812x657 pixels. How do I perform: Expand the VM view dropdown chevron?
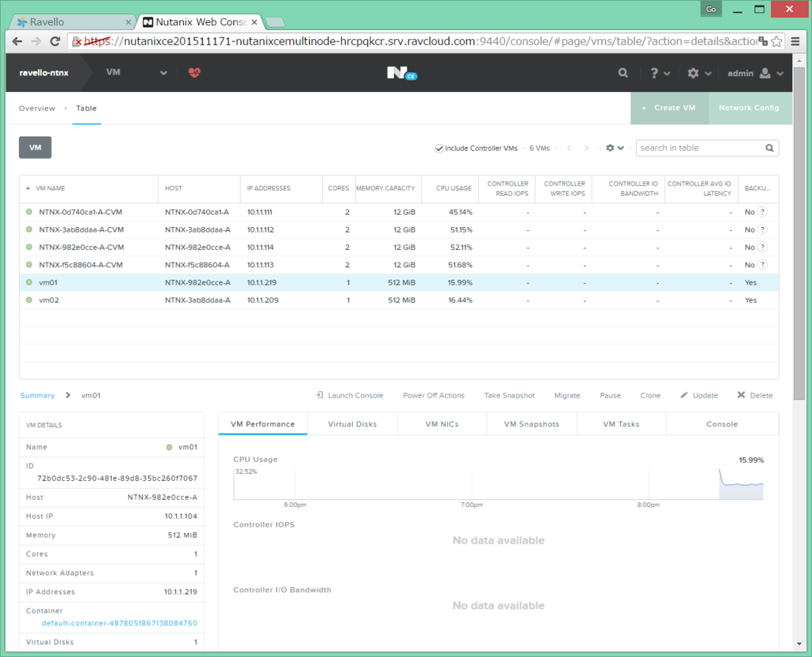pyautogui.click(x=163, y=73)
